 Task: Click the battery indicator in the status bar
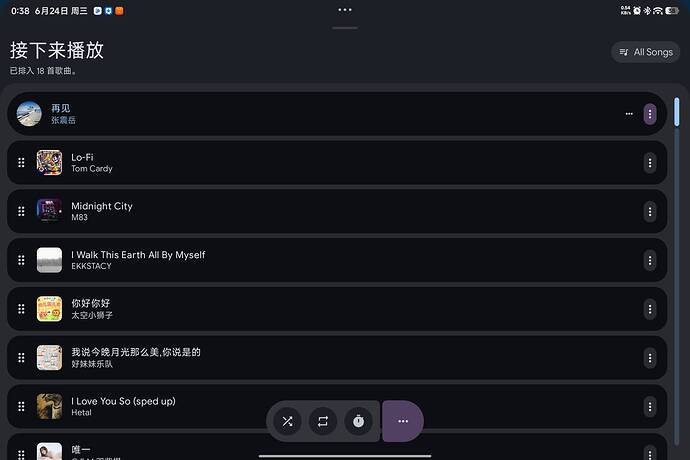672,11
